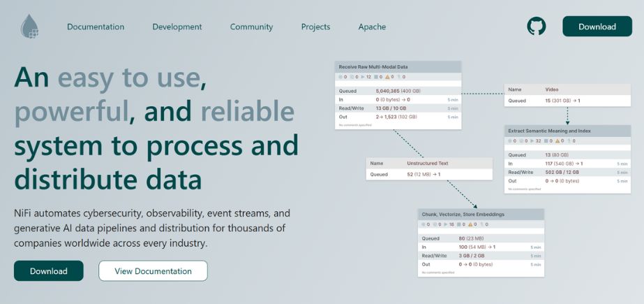644x304 pixels.
Task: Click Read/Write value '13 GB / 10 GB'
Action: coord(391,108)
